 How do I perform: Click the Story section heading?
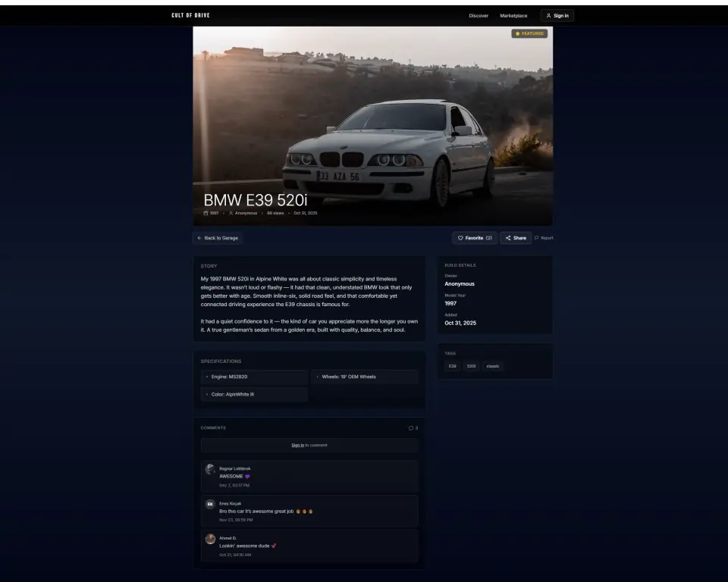[x=209, y=267]
